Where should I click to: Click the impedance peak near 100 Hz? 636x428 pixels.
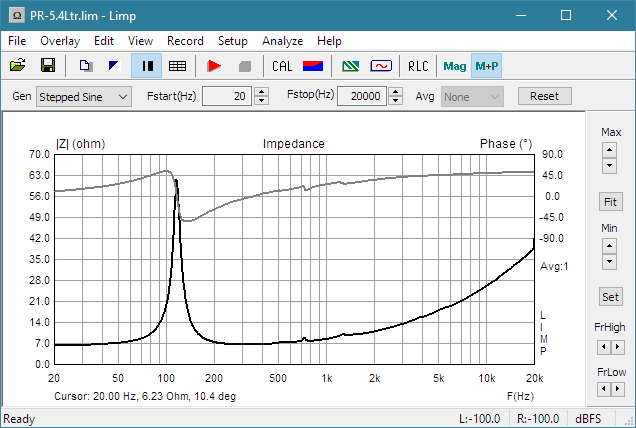point(176,181)
